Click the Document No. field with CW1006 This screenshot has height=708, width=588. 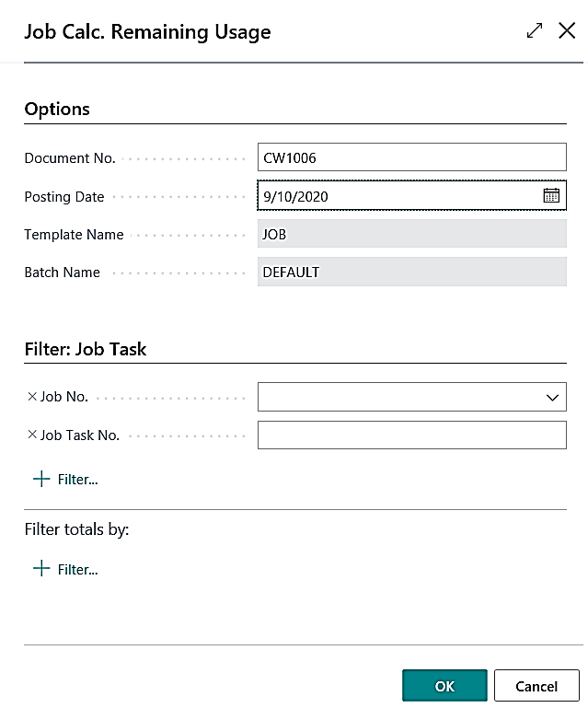[x=411, y=157]
